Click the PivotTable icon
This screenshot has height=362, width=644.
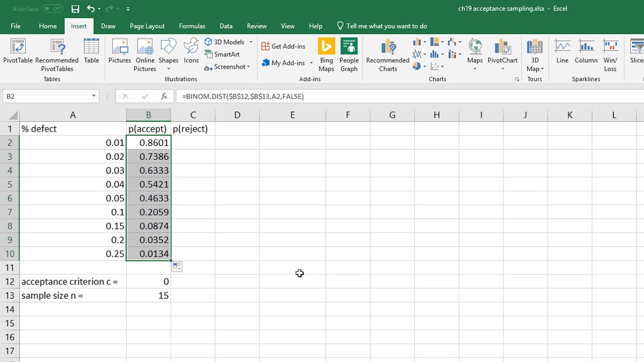(x=18, y=52)
